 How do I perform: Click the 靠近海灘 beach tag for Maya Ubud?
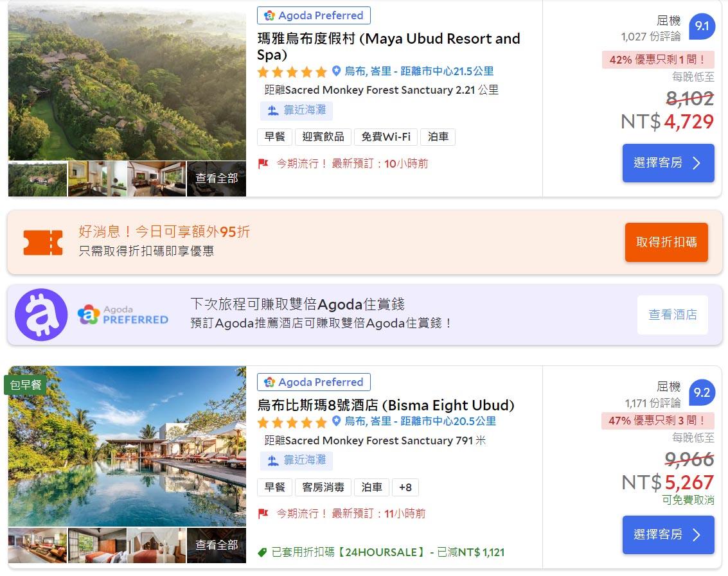[296, 110]
